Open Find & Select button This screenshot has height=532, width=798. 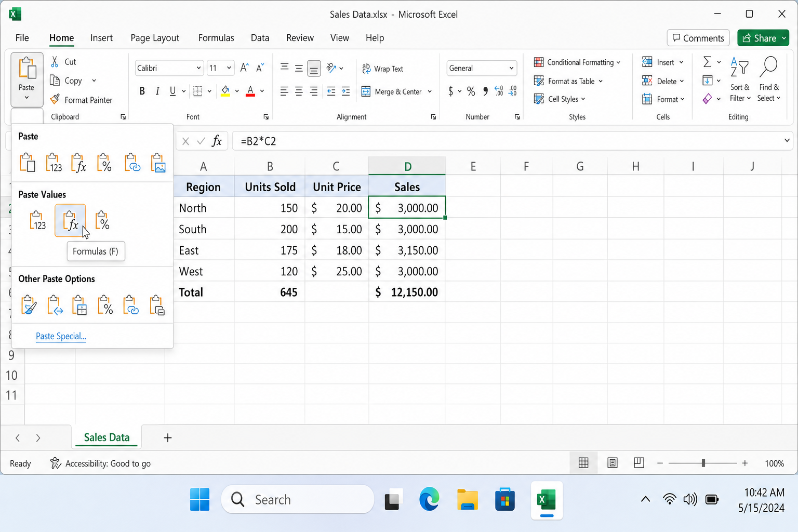tap(769, 80)
